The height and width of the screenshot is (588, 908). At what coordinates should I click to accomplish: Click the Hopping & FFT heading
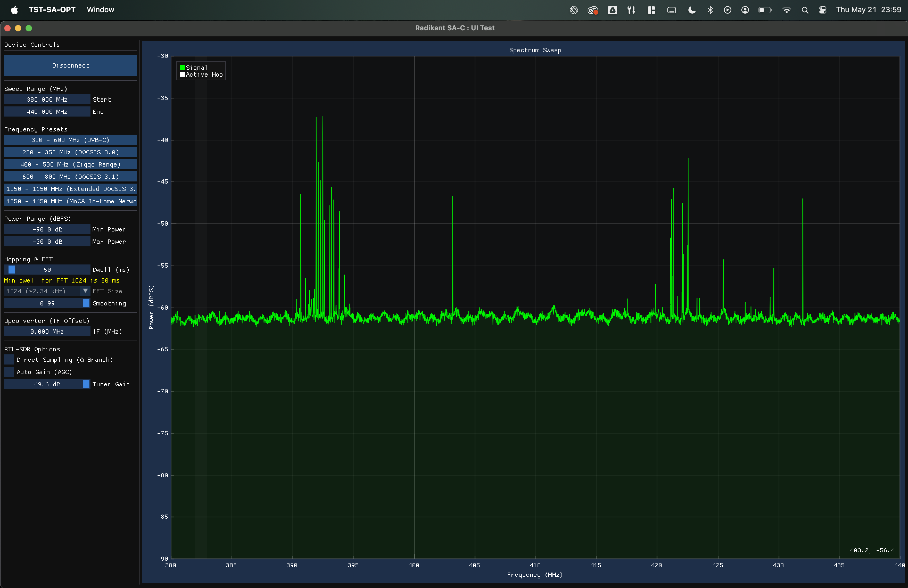tap(28, 259)
